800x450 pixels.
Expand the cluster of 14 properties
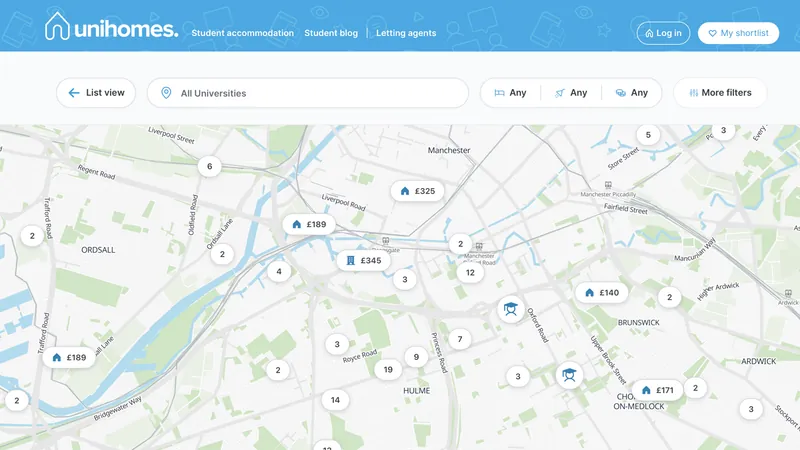(335, 399)
